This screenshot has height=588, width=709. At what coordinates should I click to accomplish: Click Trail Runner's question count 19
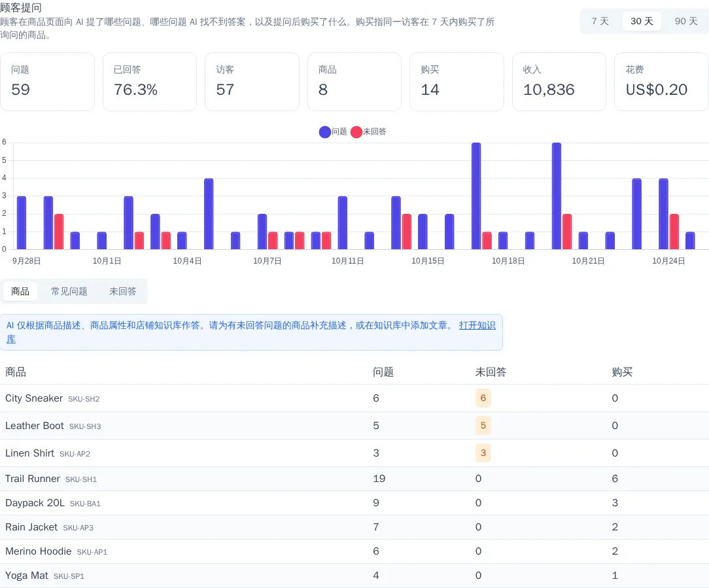pyautogui.click(x=379, y=479)
